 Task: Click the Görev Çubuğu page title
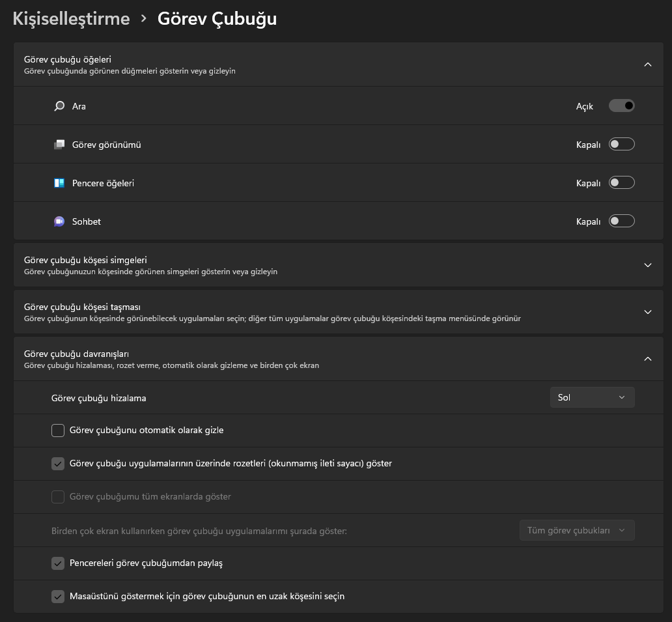coord(217,19)
